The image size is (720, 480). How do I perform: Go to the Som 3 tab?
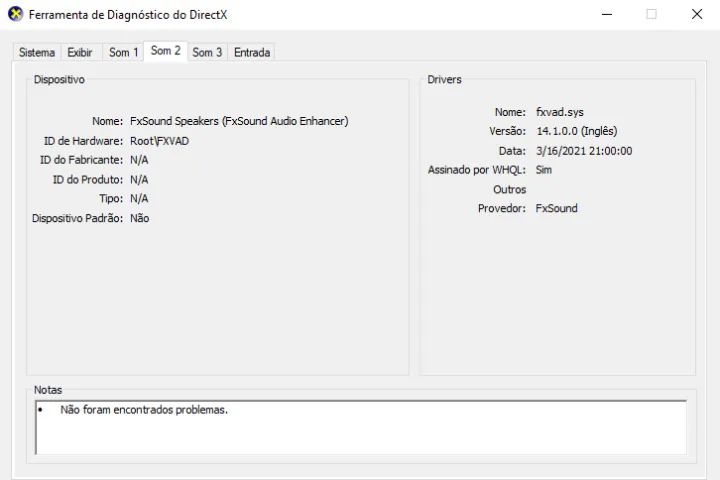click(x=207, y=52)
